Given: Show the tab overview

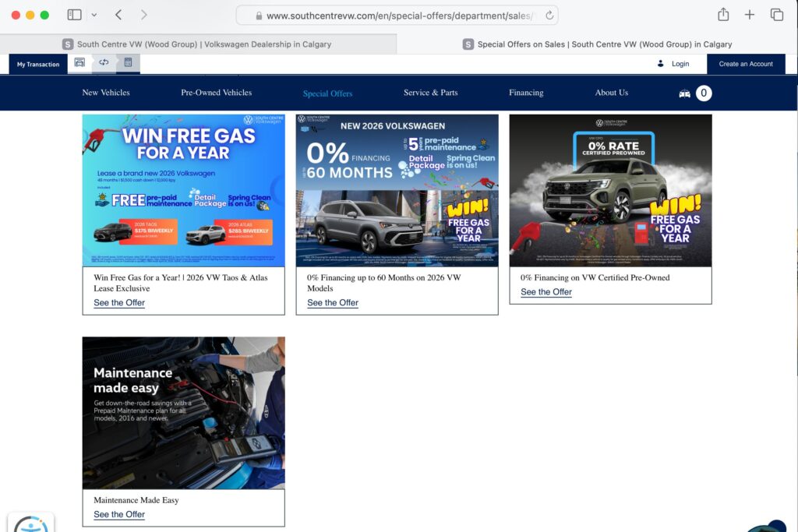Looking at the screenshot, I should (776, 15).
